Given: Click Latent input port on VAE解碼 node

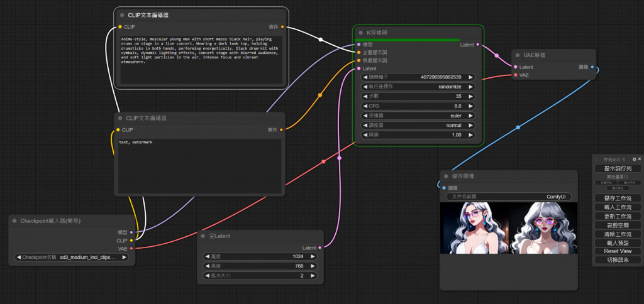Looking at the screenshot, I should click(516, 67).
